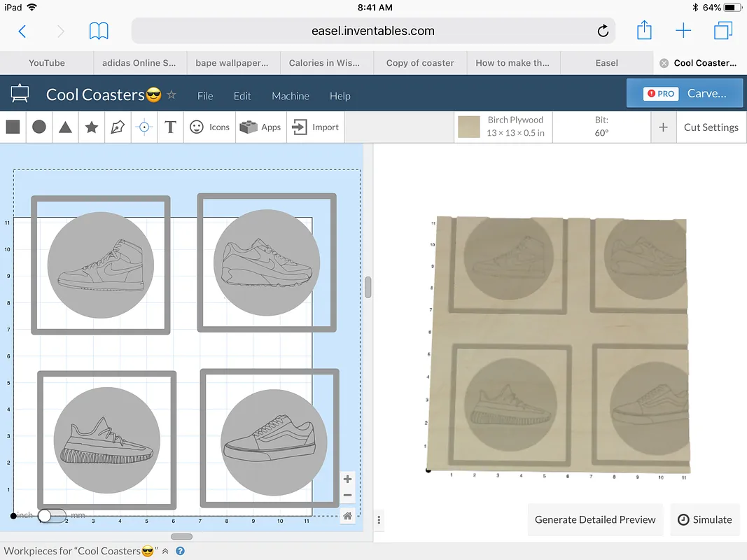
Task: Select the triangle shape tool
Action: [x=65, y=127]
